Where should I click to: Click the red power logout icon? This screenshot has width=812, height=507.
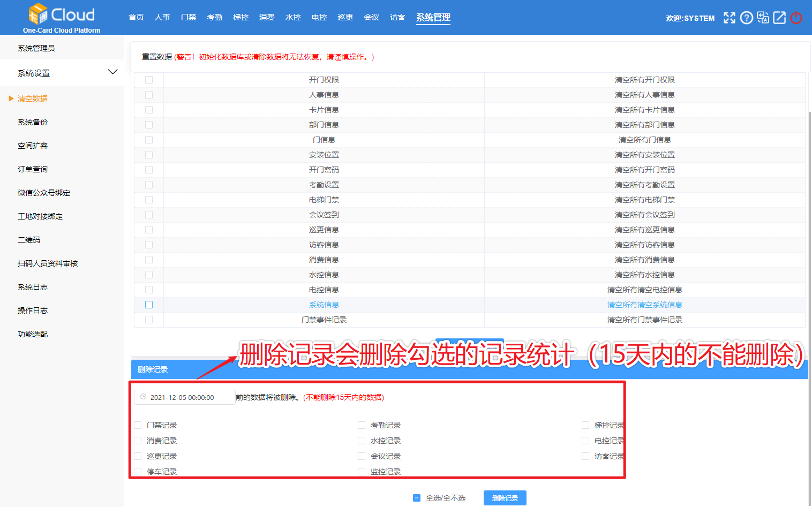click(x=796, y=18)
